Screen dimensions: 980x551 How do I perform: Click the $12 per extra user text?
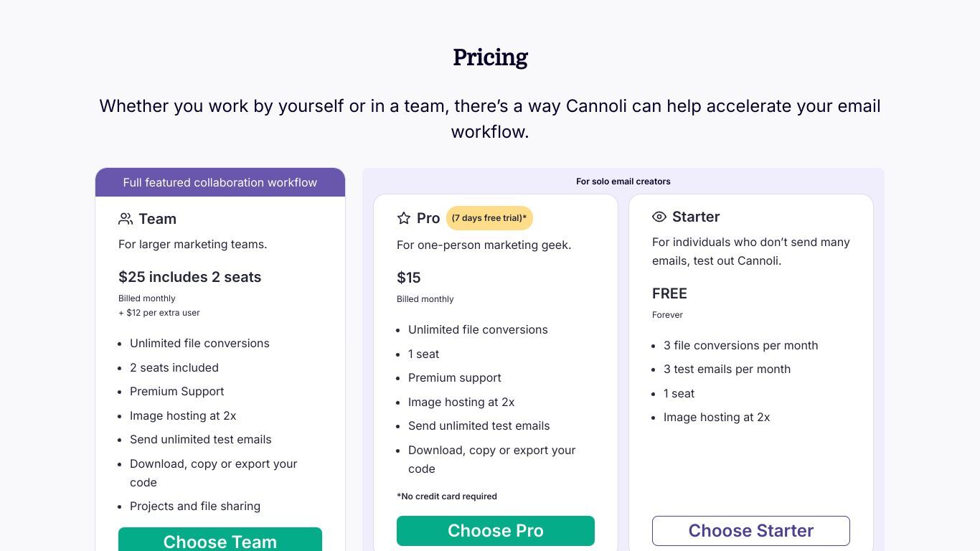tap(159, 313)
